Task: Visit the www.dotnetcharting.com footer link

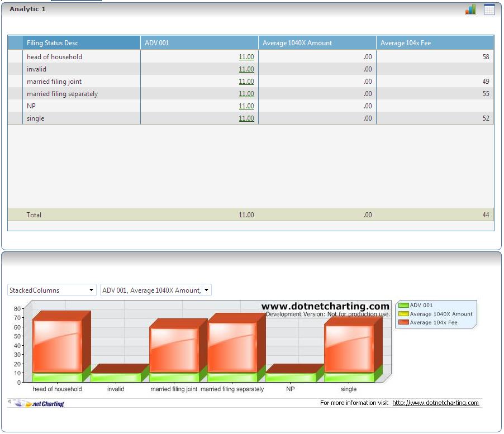Action: click(435, 403)
